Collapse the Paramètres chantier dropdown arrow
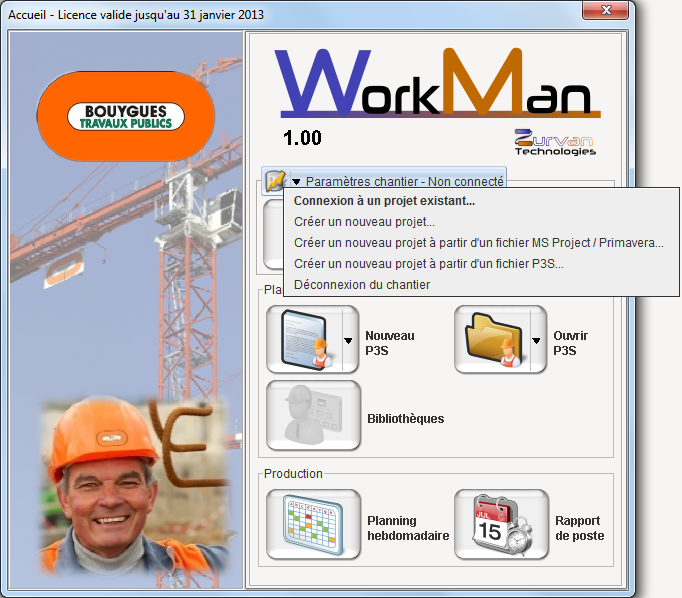This screenshot has height=598, width=682. (297, 182)
